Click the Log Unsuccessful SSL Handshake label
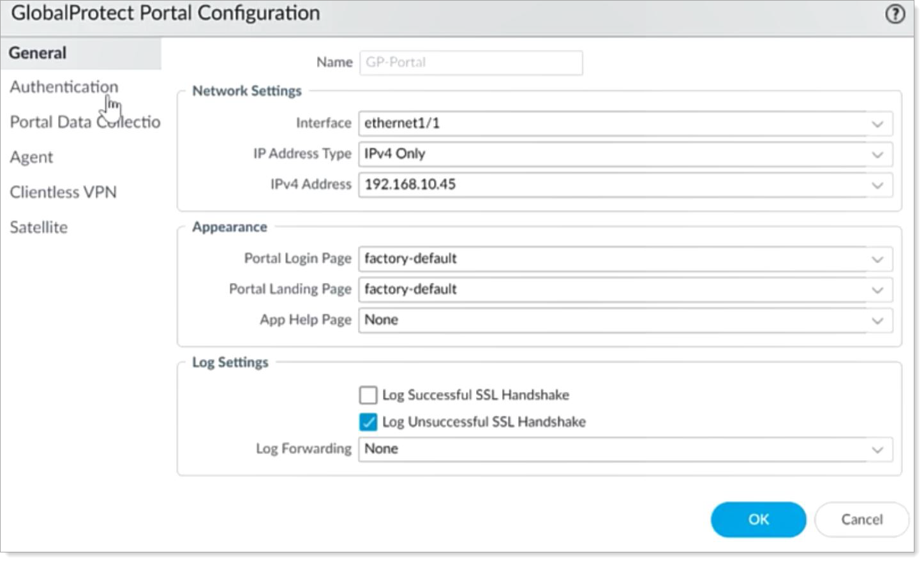This screenshot has width=924, height=562. (x=484, y=422)
